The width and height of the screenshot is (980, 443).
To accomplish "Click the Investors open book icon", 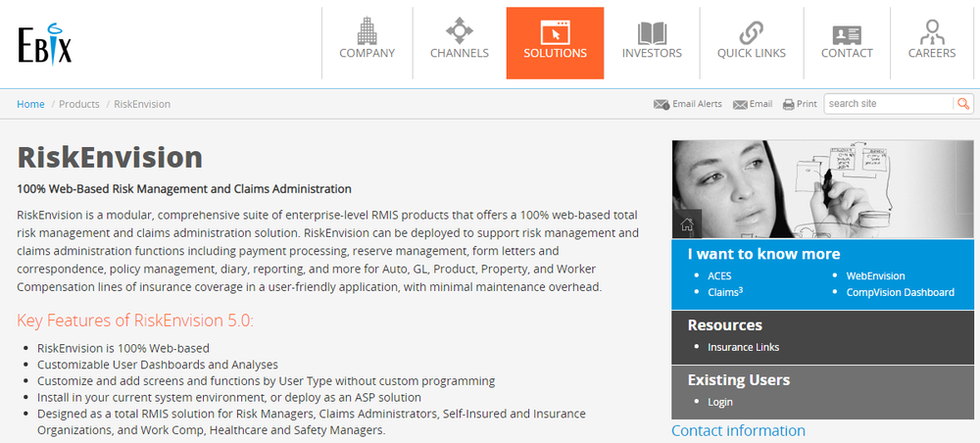I will (x=652, y=32).
